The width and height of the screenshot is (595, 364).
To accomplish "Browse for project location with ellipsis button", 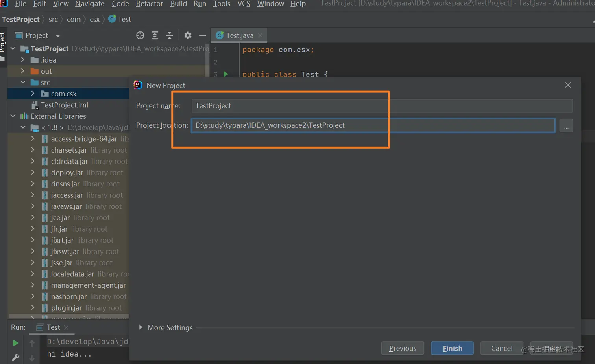I will [x=566, y=126].
